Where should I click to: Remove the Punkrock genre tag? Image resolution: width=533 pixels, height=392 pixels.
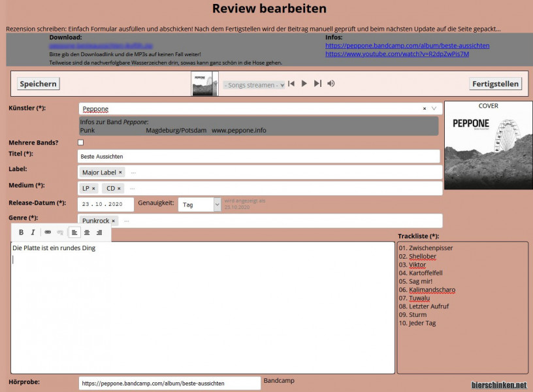pyautogui.click(x=114, y=221)
